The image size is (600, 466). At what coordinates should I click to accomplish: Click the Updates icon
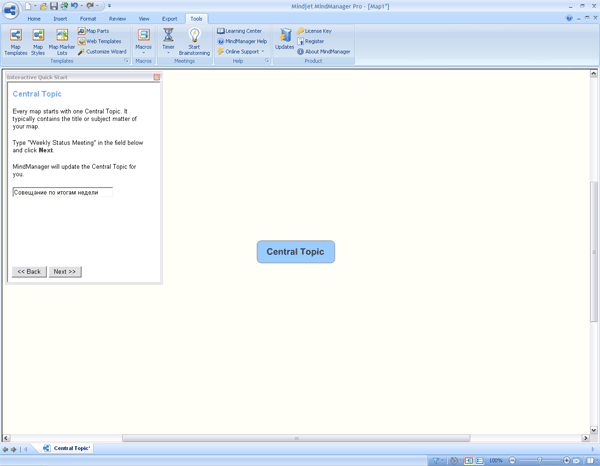284,39
